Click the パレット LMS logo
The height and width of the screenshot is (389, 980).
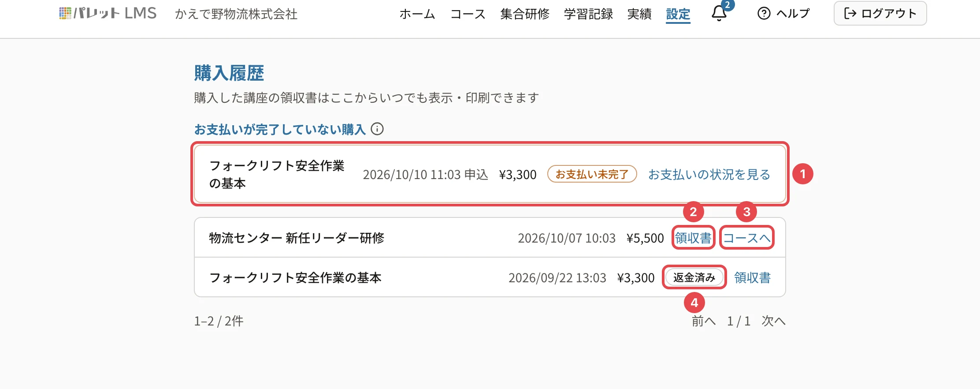click(108, 14)
